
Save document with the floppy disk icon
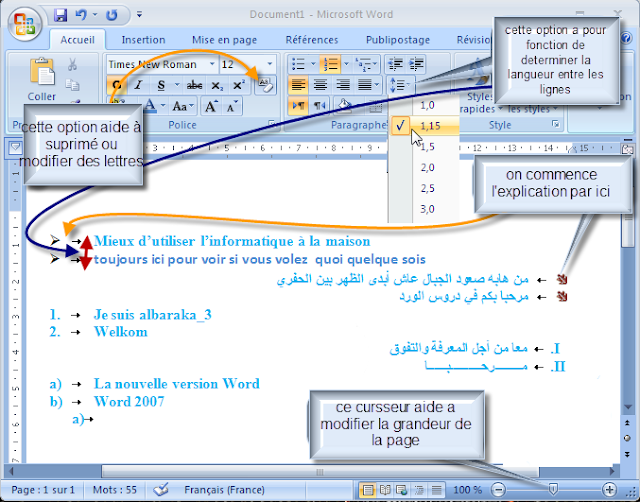pyautogui.click(x=60, y=16)
